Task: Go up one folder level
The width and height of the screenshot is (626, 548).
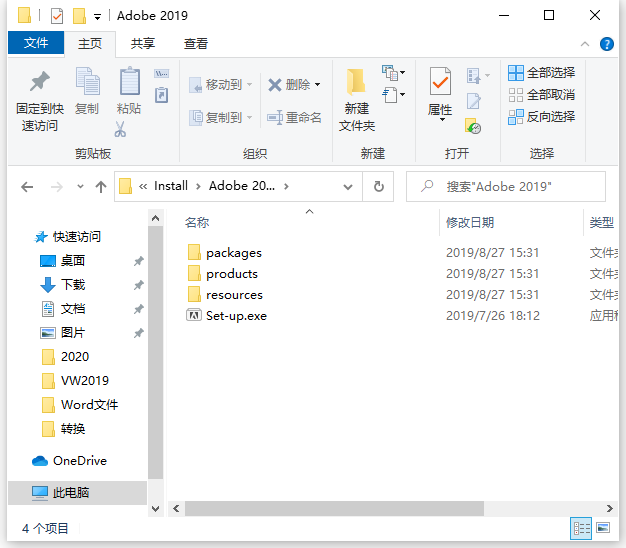Action: coord(101,187)
